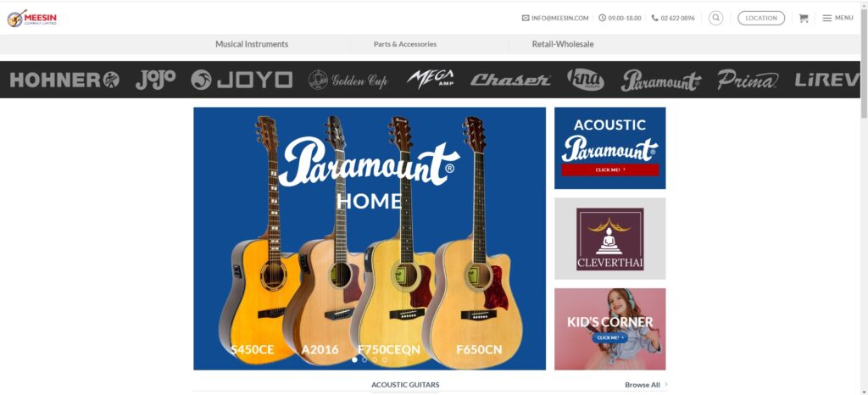
Task: Click the Kid's Corner Click Me button
Action: click(610, 337)
